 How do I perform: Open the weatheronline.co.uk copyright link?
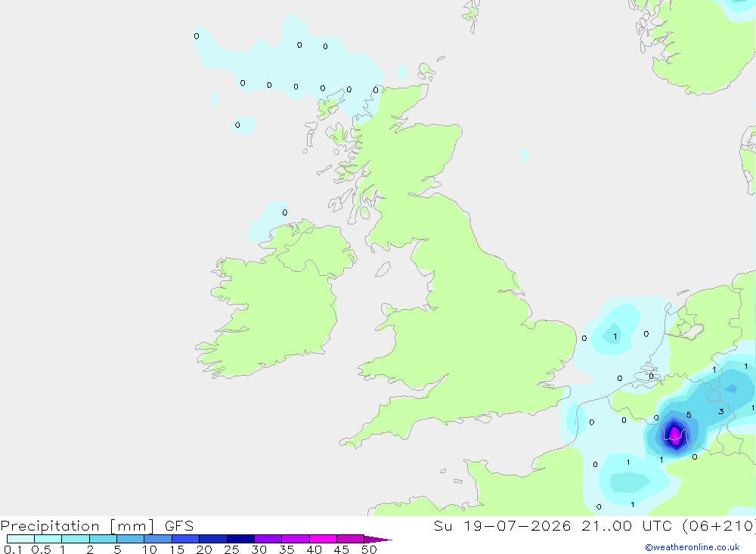tap(692, 547)
